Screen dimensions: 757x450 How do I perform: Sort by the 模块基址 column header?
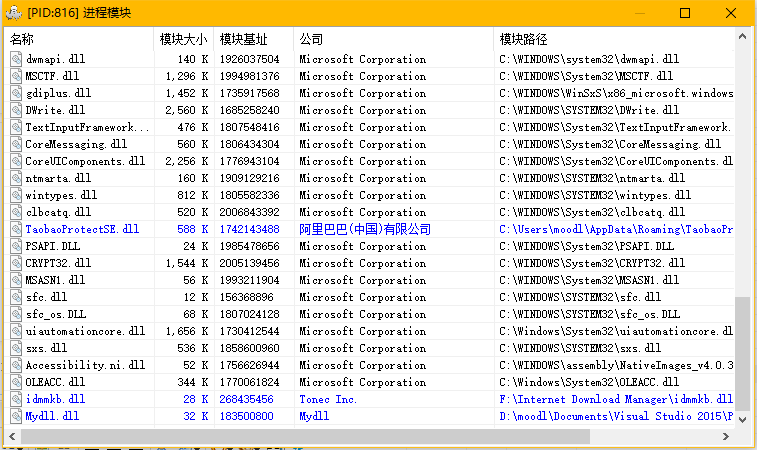(253, 39)
